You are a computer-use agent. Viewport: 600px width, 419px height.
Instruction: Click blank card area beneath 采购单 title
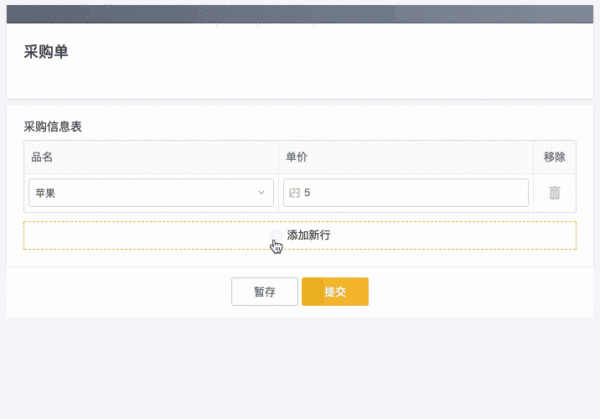coord(300,80)
